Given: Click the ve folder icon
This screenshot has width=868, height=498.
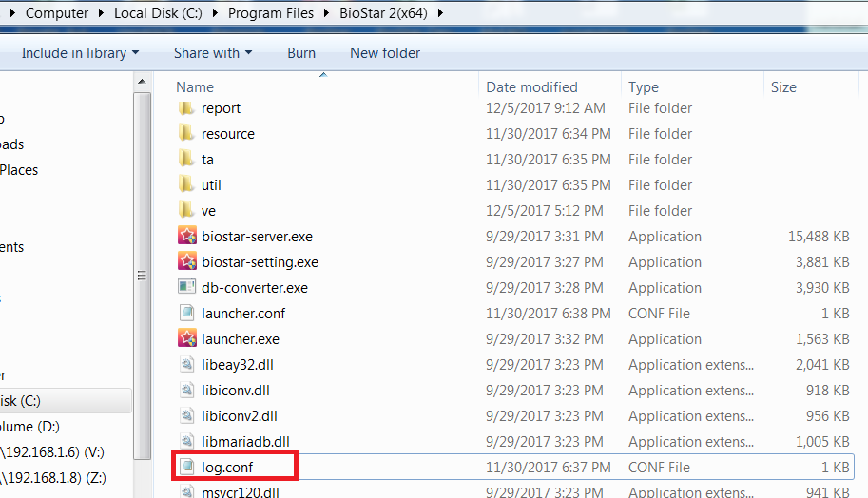Looking at the screenshot, I should tap(186, 210).
